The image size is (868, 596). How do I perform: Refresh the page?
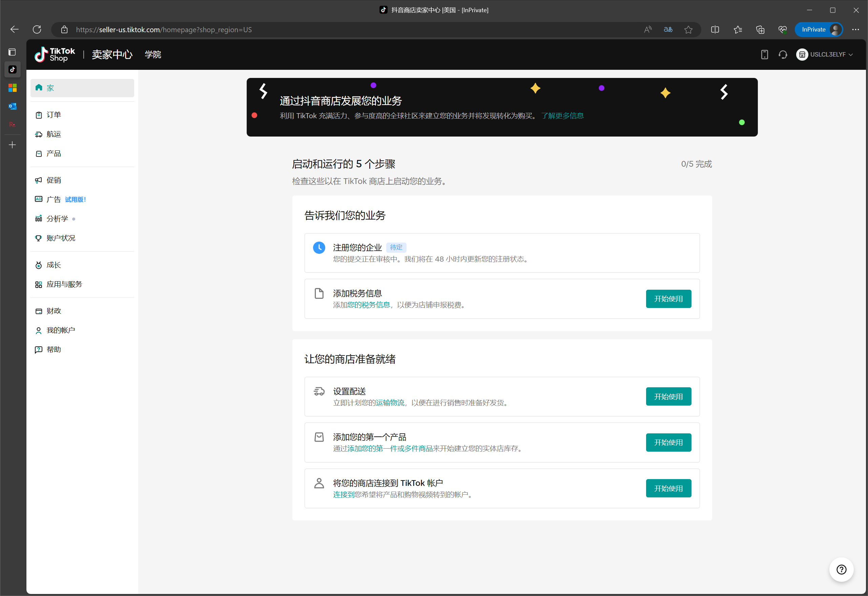click(x=37, y=29)
